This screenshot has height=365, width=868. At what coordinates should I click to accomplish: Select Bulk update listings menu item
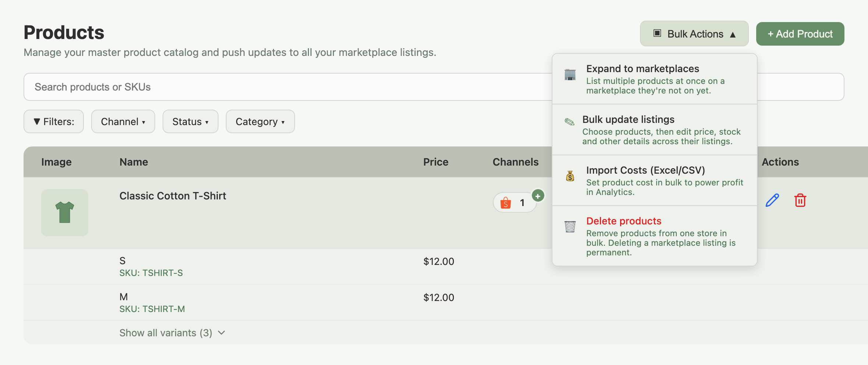(x=655, y=130)
